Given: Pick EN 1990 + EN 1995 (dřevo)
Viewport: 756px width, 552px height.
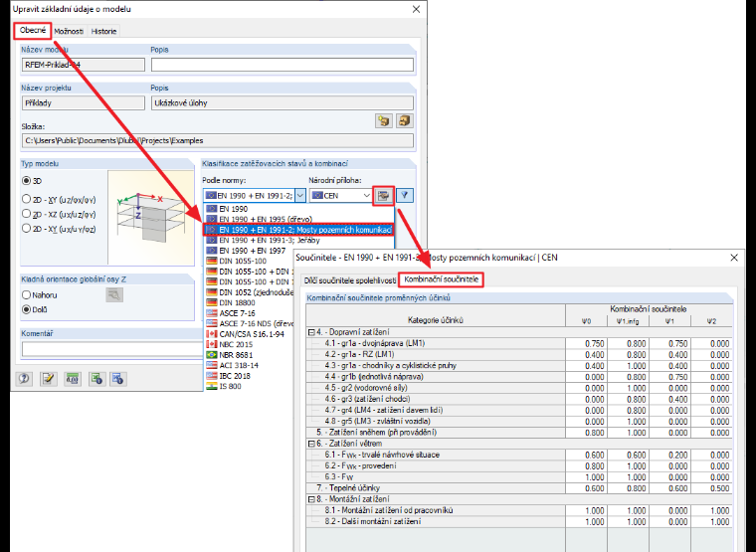Looking at the screenshot, I should pyautogui.click(x=299, y=219).
